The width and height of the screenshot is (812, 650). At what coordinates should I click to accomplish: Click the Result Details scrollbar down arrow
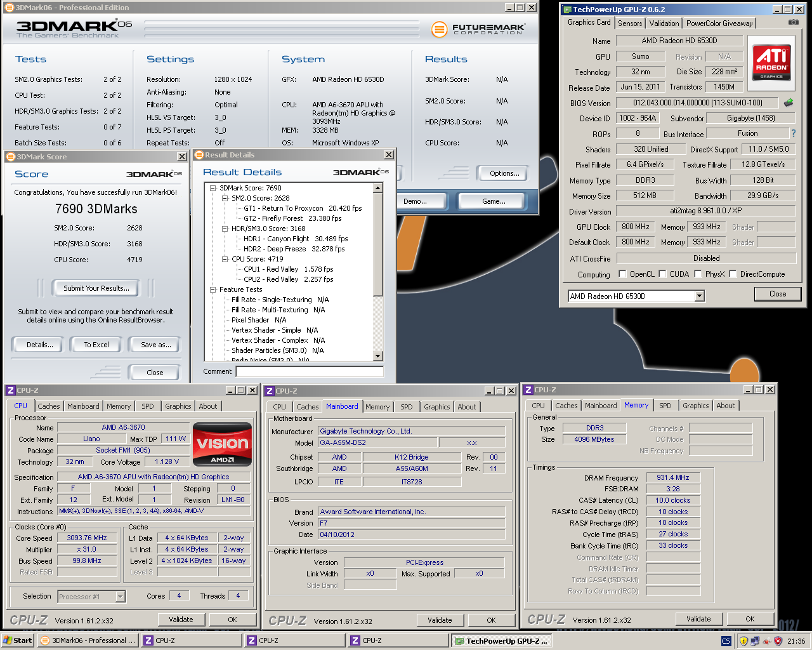pos(378,357)
